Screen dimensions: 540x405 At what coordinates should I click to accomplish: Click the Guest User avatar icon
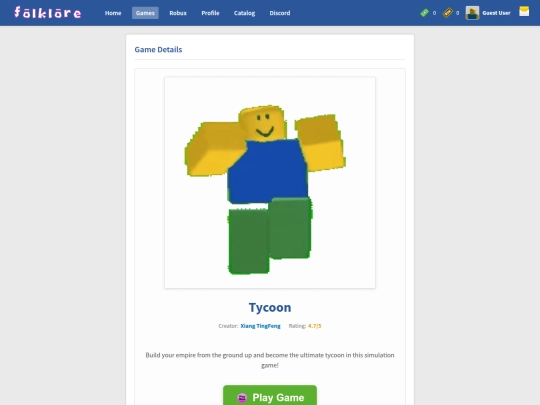tap(472, 13)
